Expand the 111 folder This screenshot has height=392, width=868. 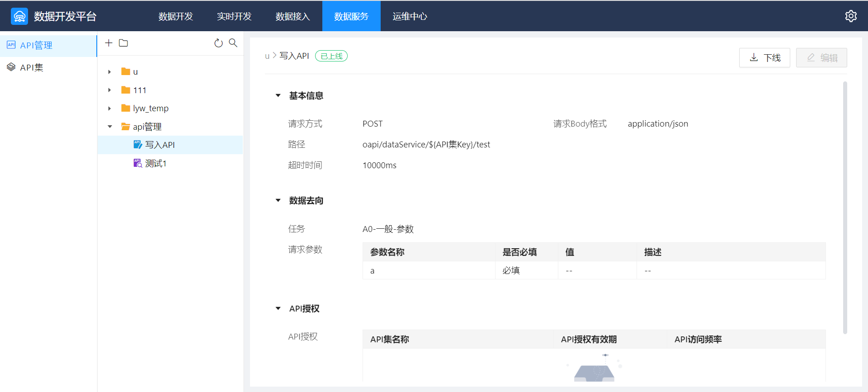(109, 90)
